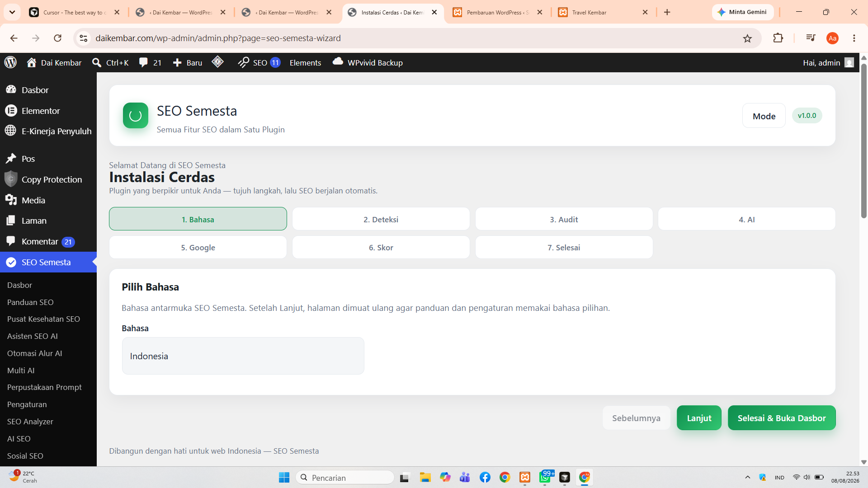This screenshot has width=868, height=488.
Task: Open the media control icon in Chrome toolbar
Action: coord(811,38)
